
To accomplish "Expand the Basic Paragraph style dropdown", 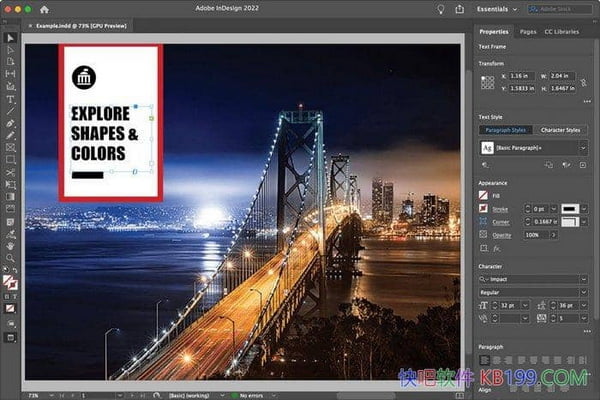I will pos(582,148).
